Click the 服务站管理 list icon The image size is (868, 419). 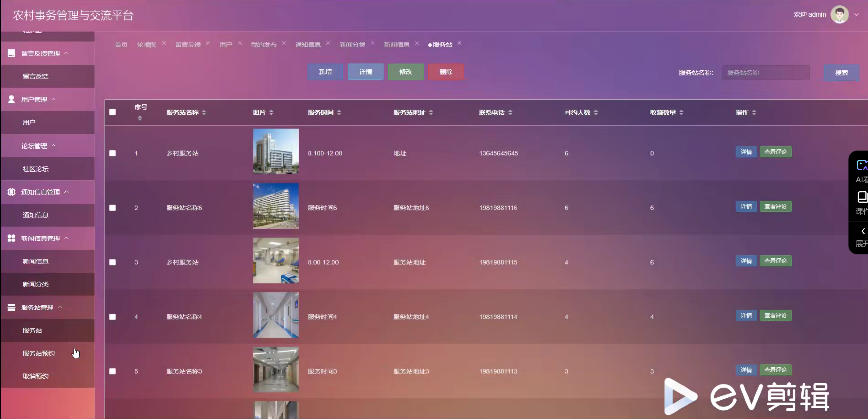(11, 307)
